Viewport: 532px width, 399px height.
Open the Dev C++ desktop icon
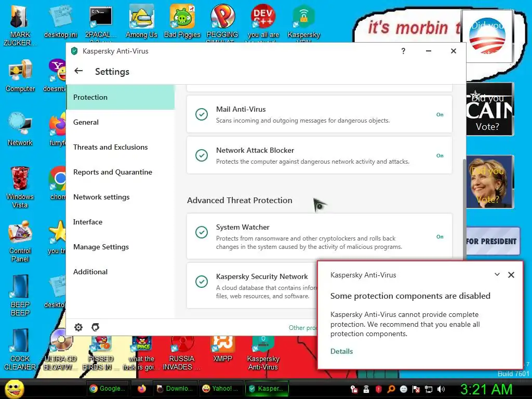pyautogui.click(x=263, y=23)
